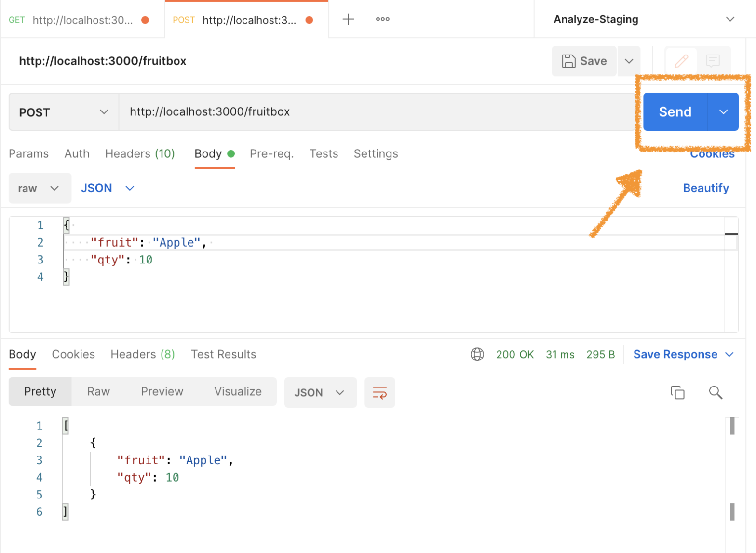
Task: Select the Visualize response view
Action: click(x=238, y=392)
